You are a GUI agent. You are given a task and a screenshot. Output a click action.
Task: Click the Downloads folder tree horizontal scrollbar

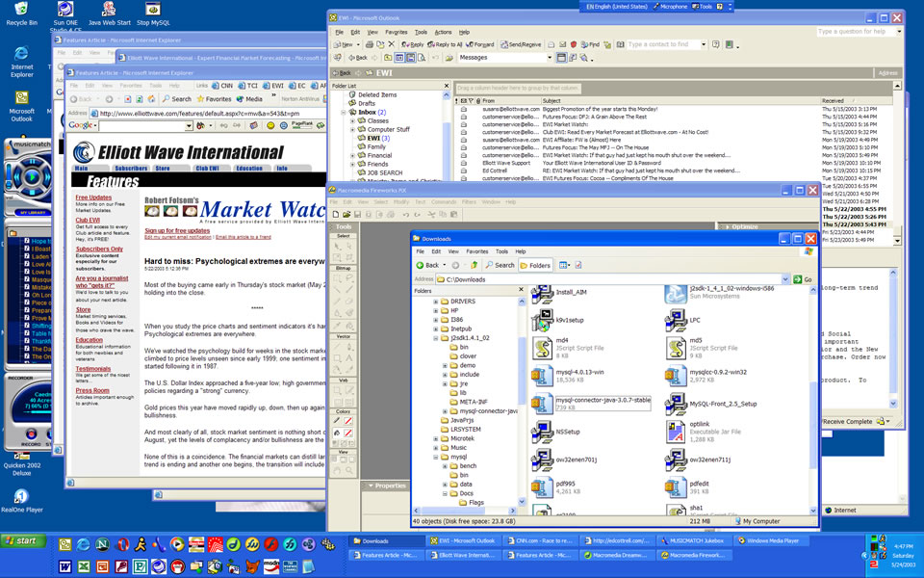(466, 511)
